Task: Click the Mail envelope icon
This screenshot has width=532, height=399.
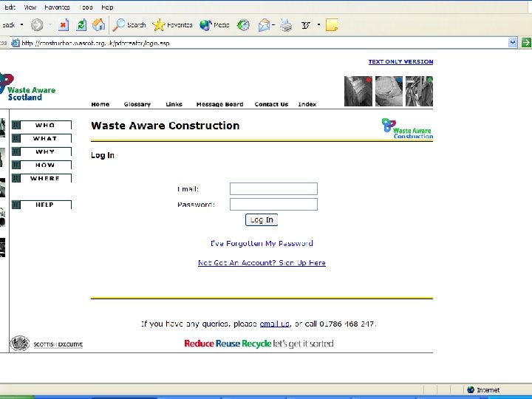Action: coord(264,25)
